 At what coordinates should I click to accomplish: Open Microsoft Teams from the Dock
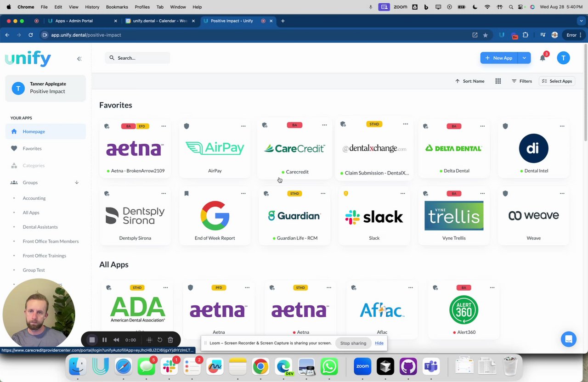click(x=431, y=366)
